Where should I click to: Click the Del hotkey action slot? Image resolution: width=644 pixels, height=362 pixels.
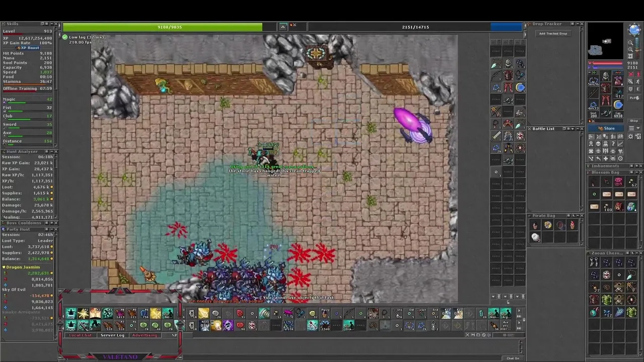point(410,313)
